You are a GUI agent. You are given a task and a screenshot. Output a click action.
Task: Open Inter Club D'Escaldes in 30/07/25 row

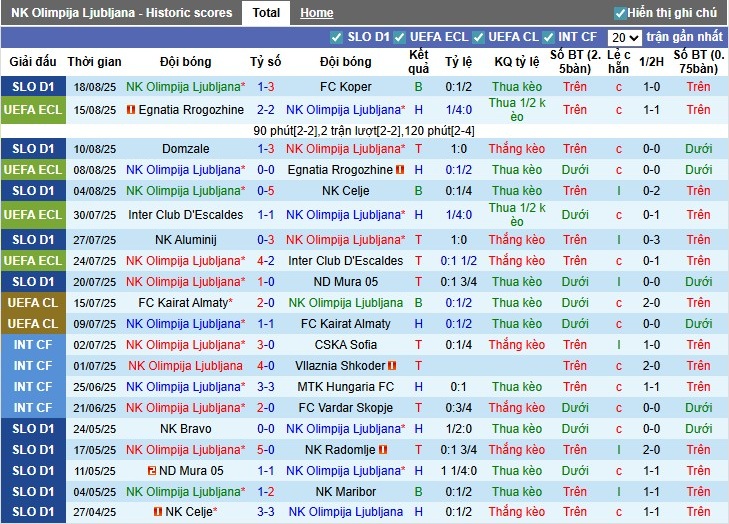tap(186, 215)
